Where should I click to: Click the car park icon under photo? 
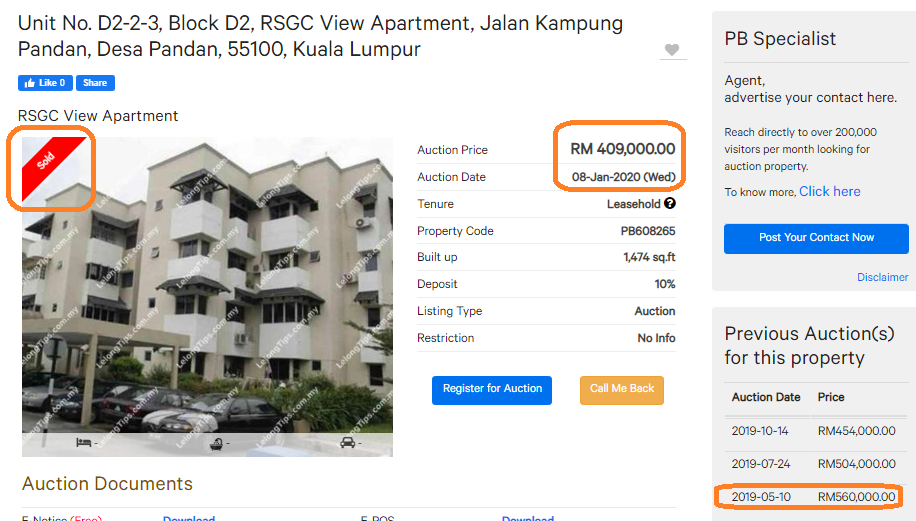point(348,443)
